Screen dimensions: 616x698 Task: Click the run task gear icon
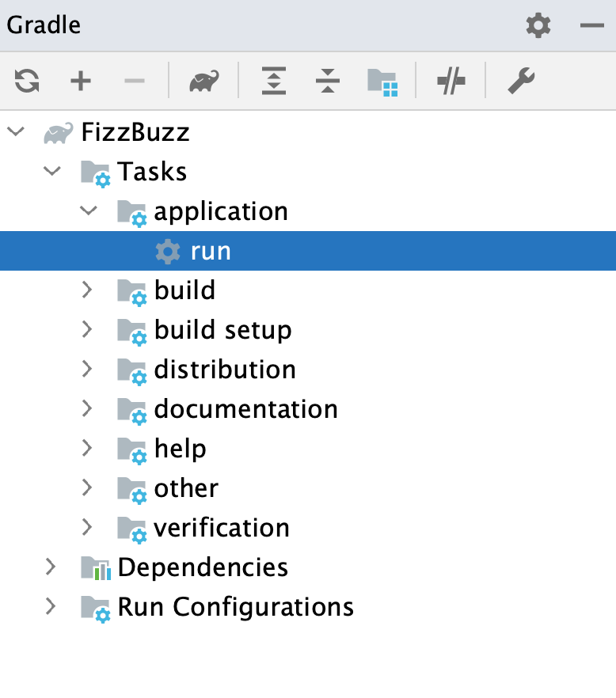pyautogui.click(x=168, y=252)
